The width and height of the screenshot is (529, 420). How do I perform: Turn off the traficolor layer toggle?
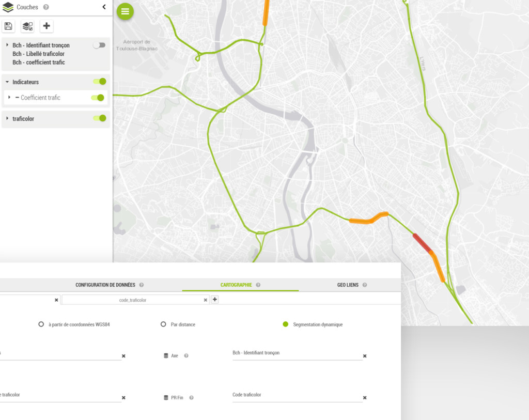[x=99, y=118]
